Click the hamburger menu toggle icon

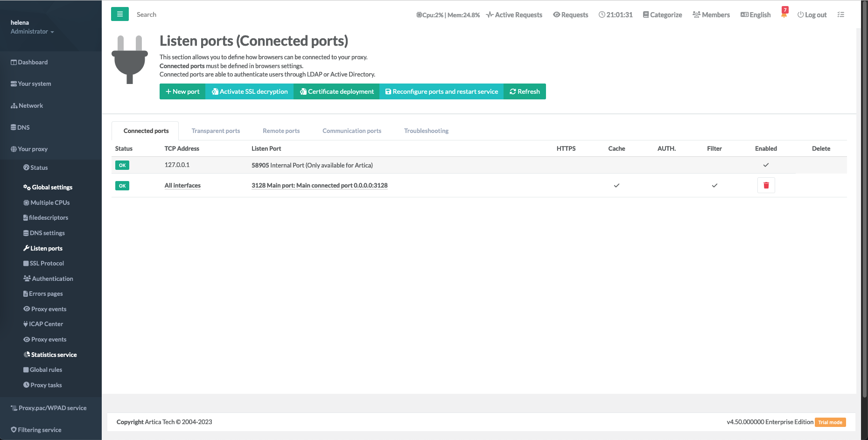(120, 14)
